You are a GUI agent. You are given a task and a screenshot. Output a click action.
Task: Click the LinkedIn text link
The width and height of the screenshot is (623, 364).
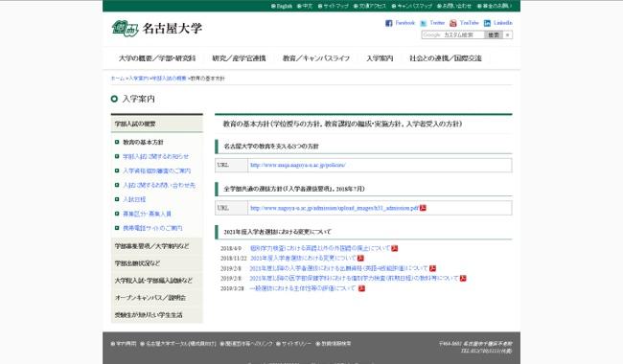click(x=503, y=23)
